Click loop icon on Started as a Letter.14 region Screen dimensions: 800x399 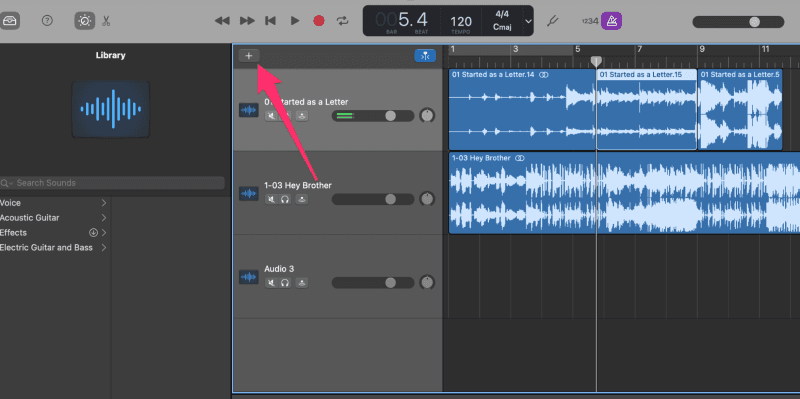(x=544, y=75)
